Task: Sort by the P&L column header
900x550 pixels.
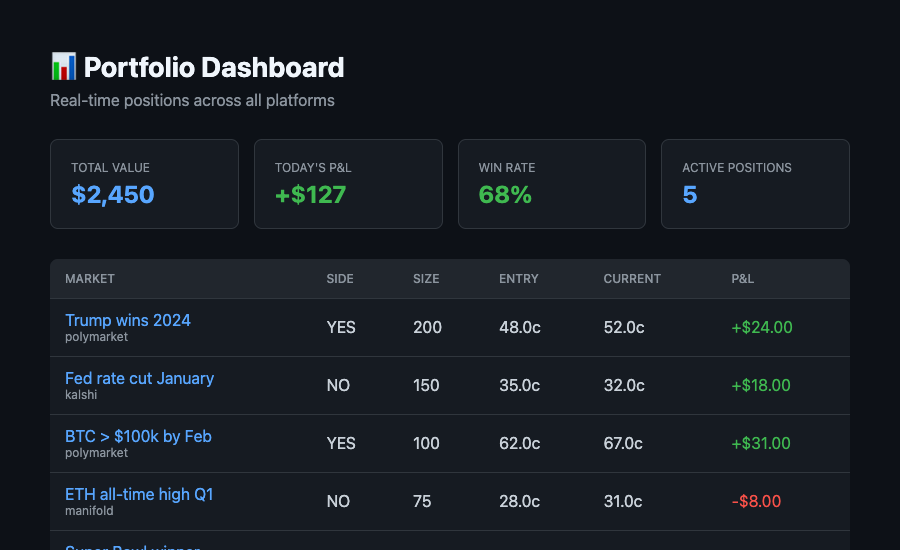Action: 742,279
